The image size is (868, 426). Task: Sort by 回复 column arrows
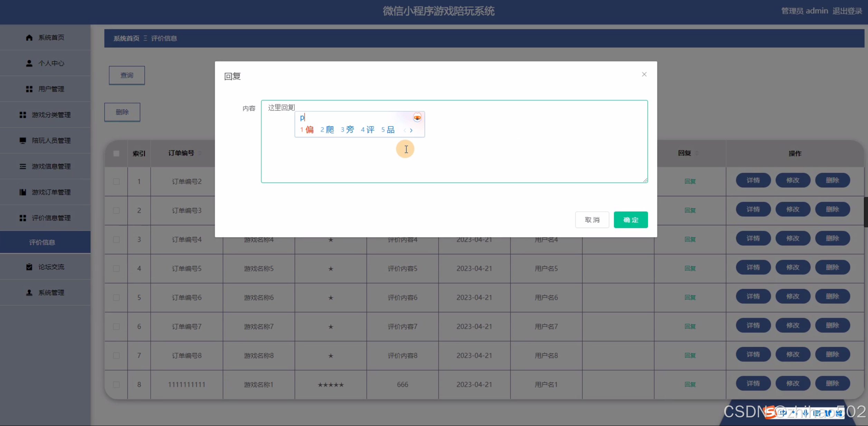coord(697,153)
